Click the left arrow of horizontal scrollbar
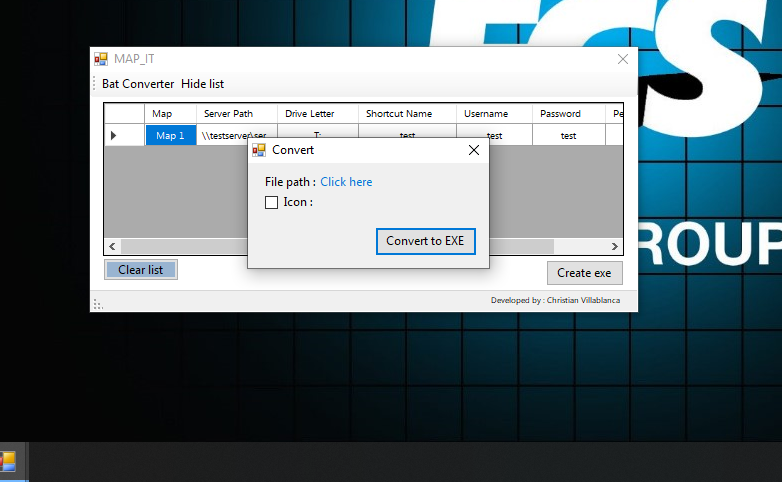Viewport: 782px width, 482px height. point(112,246)
